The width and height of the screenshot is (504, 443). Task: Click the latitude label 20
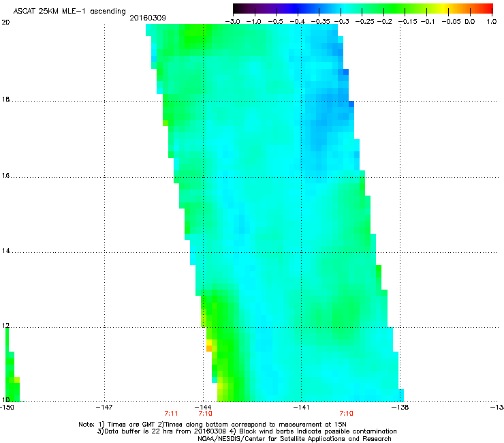(x=5, y=22)
